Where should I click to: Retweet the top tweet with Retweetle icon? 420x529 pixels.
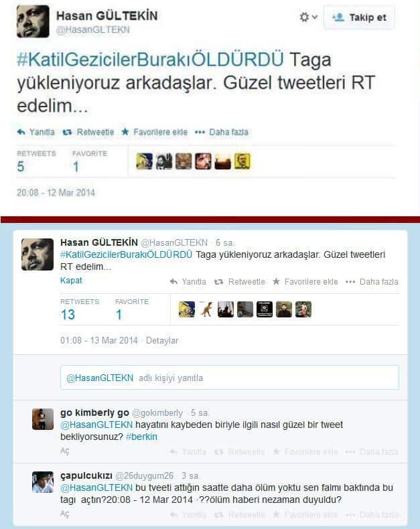click(88, 132)
